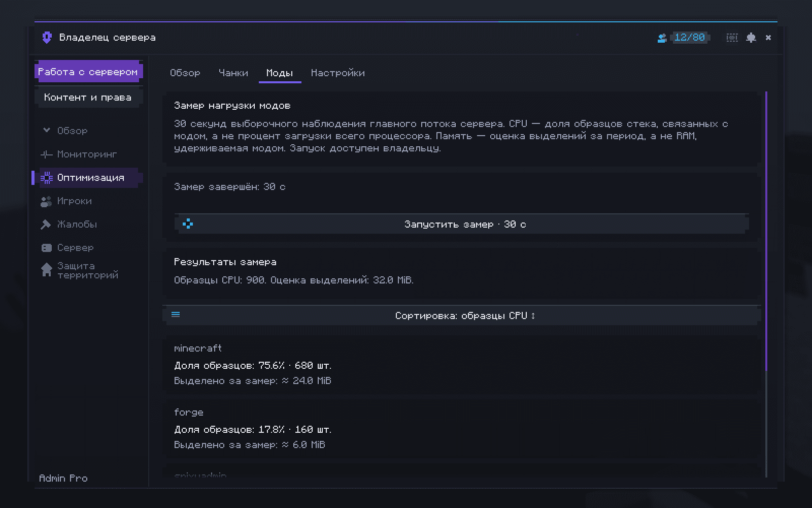The height and width of the screenshot is (508, 812).
Task: Click the Admin Pro label at the bottom
Action: (x=63, y=478)
